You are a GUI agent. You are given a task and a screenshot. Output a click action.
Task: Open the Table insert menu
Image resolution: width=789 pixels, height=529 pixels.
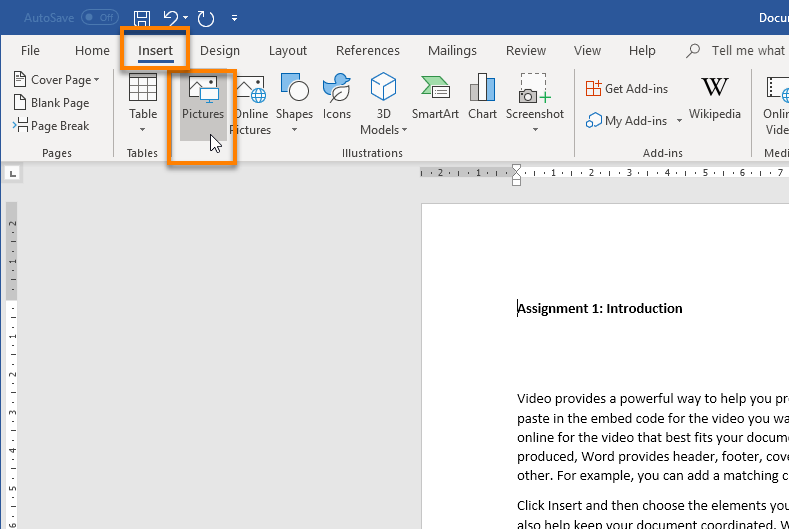pyautogui.click(x=143, y=103)
